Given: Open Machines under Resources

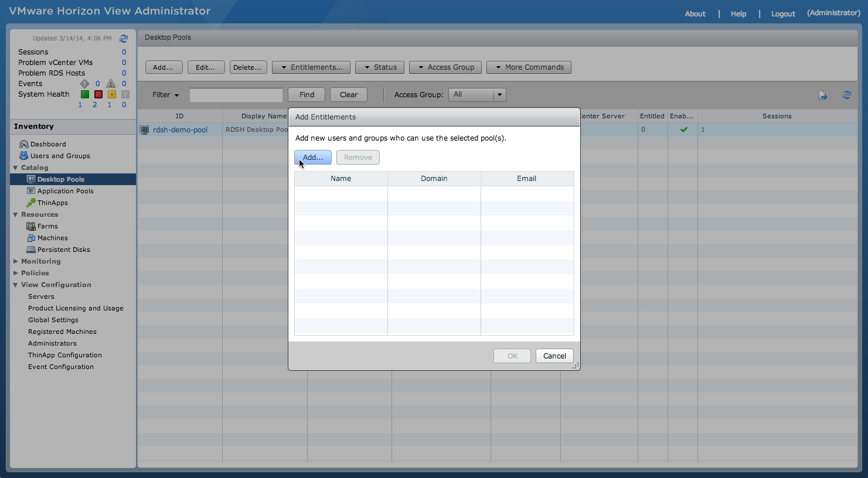Looking at the screenshot, I should (x=52, y=237).
